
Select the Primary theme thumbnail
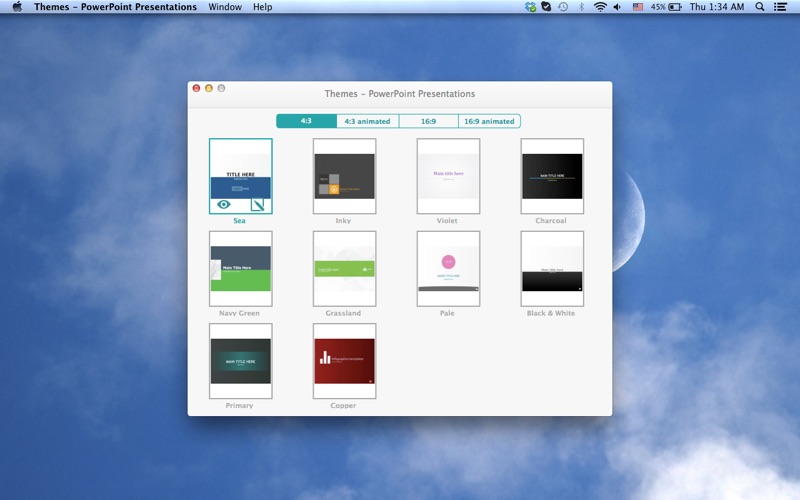click(x=241, y=361)
